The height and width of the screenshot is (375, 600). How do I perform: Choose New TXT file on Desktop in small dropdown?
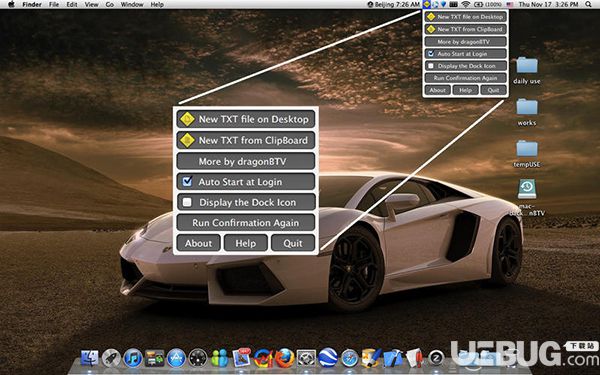tap(466, 17)
